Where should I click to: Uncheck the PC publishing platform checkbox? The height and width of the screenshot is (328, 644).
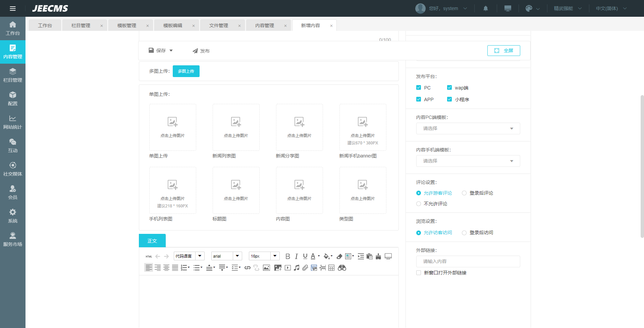click(419, 88)
